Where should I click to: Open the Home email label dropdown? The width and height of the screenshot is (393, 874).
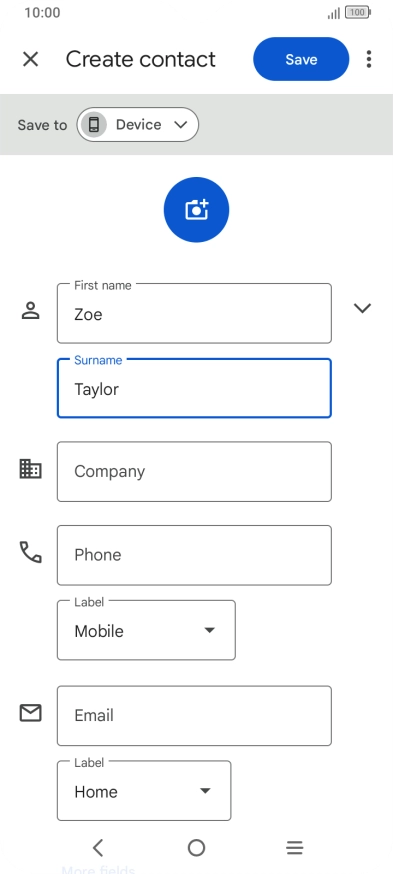(x=144, y=791)
